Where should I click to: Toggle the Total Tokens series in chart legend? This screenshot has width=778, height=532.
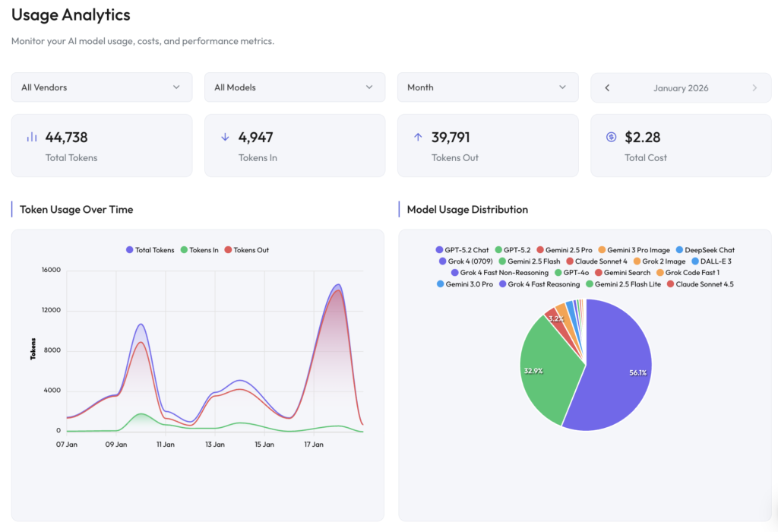click(152, 250)
